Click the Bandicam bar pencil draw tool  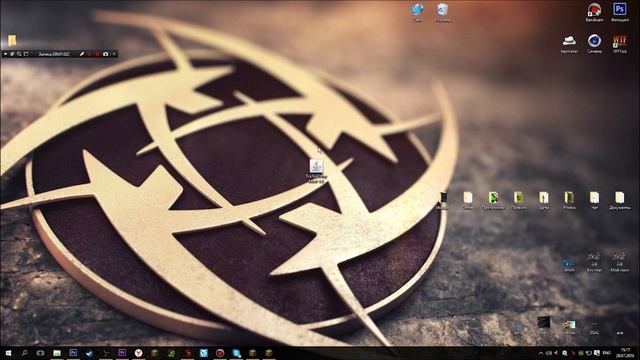[82, 54]
